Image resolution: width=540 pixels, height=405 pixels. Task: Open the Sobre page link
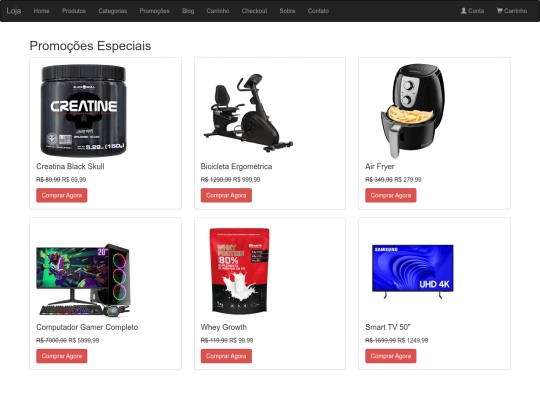coord(287,11)
